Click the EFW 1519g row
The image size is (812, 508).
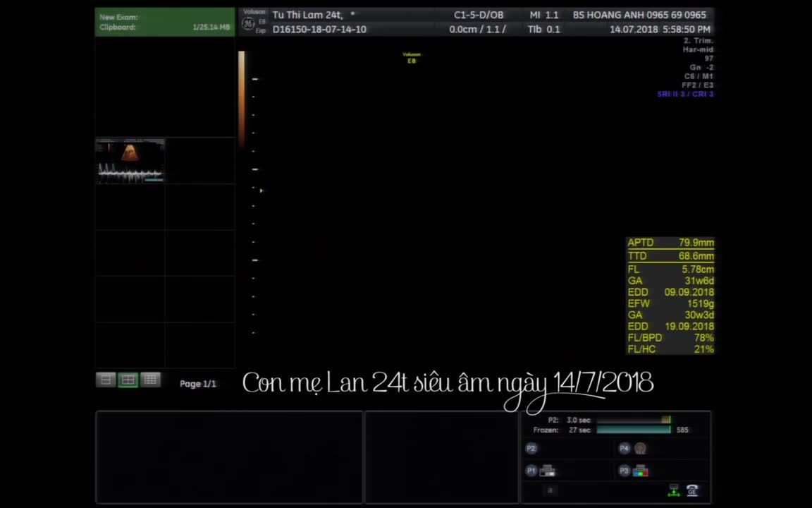pos(670,304)
